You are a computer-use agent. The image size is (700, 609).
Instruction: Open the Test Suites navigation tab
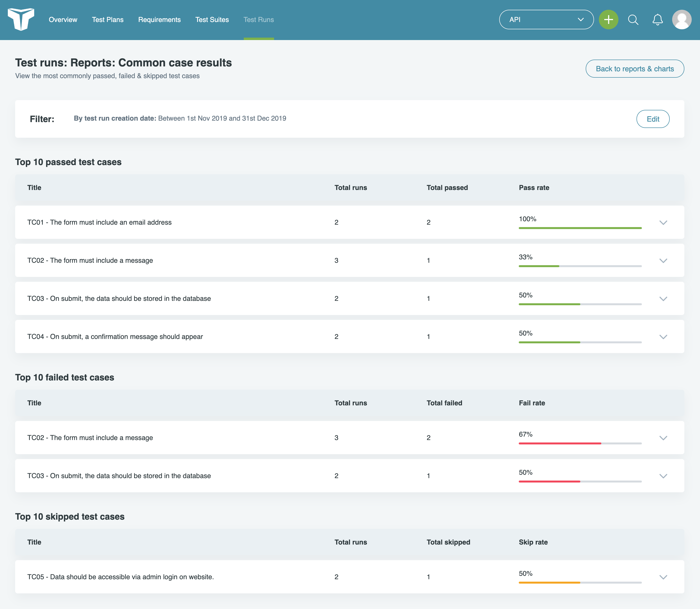pyautogui.click(x=212, y=20)
